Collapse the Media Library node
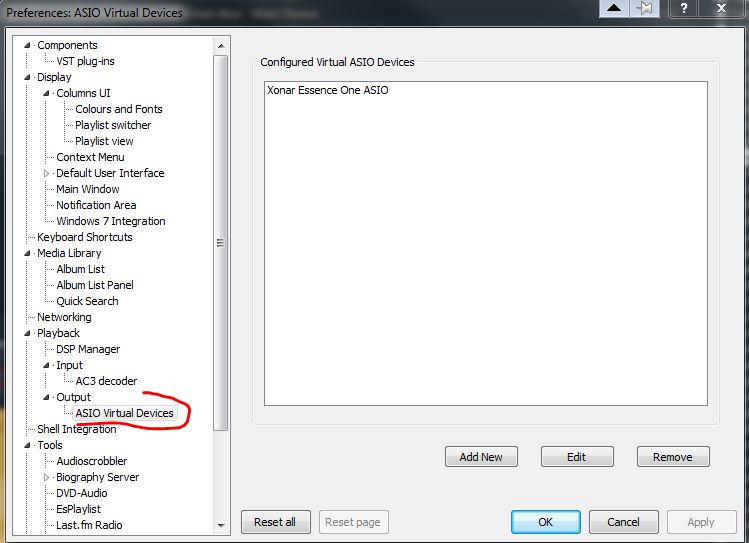This screenshot has height=543, width=749. (x=27, y=253)
